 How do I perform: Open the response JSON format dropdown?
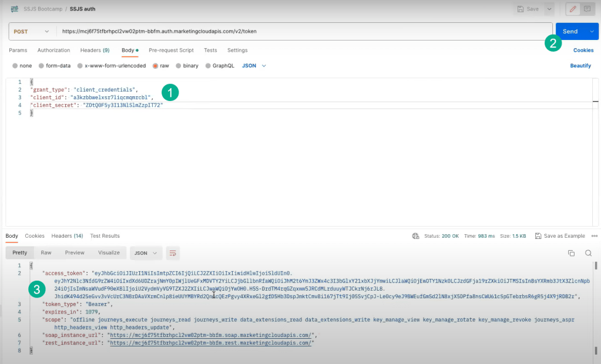tap(146, 253)
